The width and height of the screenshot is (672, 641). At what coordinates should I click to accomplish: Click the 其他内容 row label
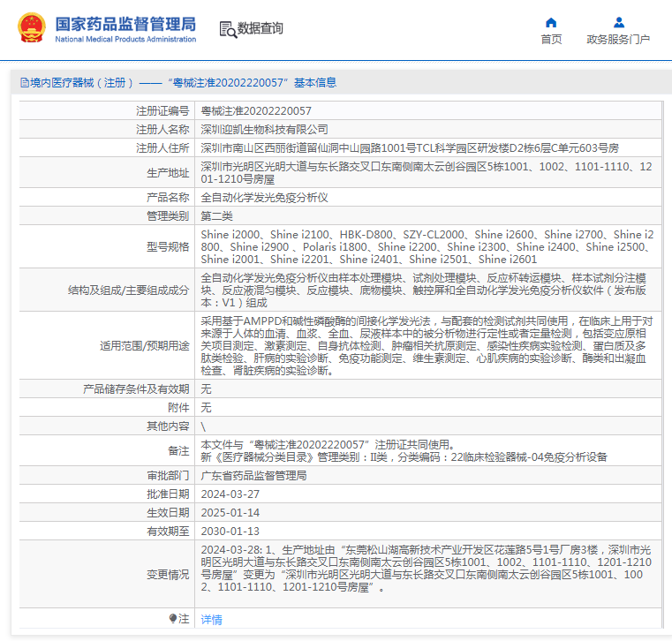(x=168, y=426)
